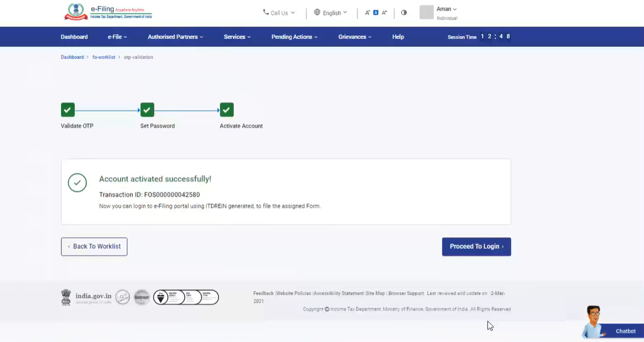
Task: Click the Proceed To Login button
Action: 476,246
